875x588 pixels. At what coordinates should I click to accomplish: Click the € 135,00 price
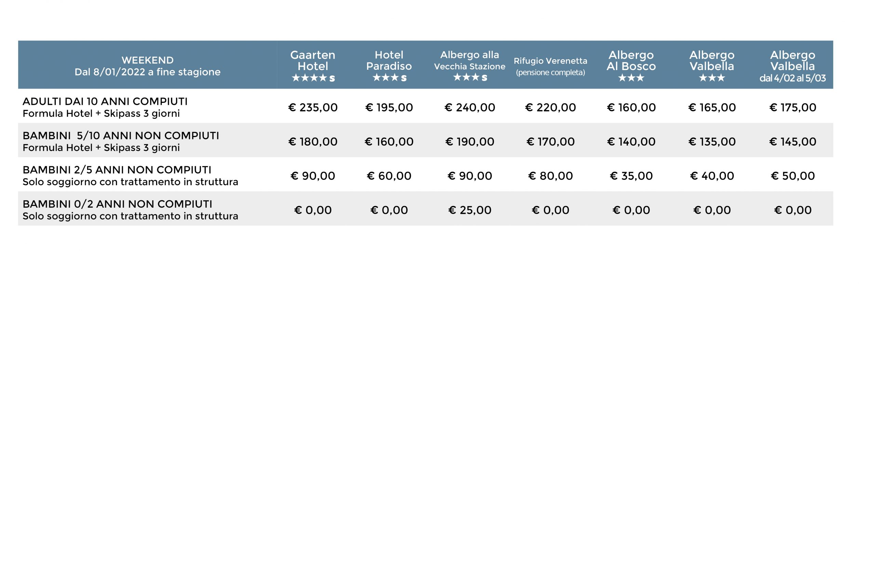pos(712,142)
